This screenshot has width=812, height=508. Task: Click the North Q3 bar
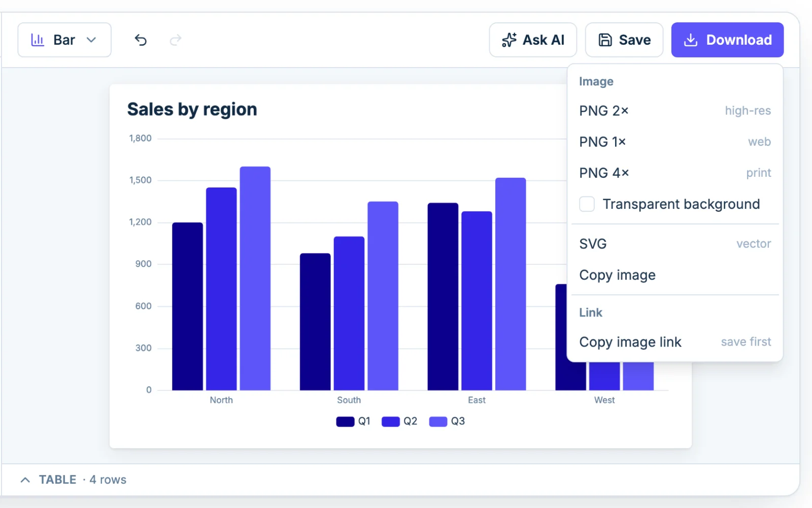click(255, 278)
